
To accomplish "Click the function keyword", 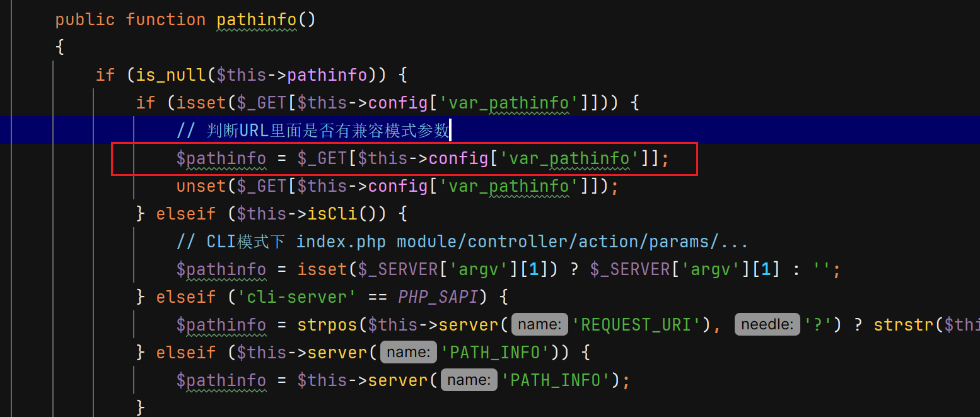I will [x=165, y=20].
